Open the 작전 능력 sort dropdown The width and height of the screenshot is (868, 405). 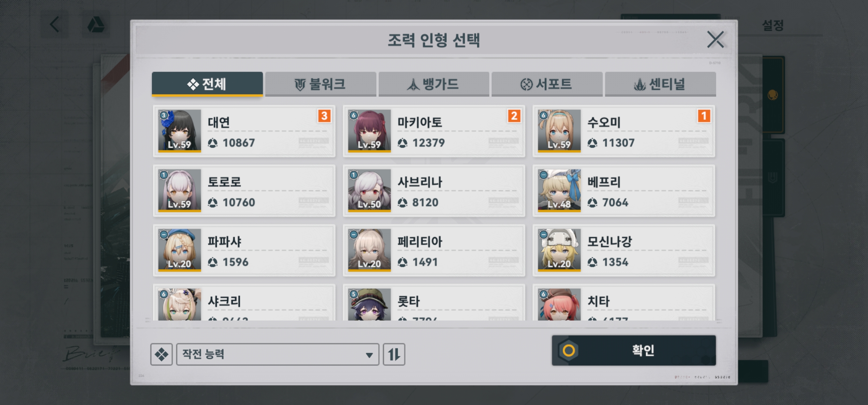pyautogui.click(x=277, y=354)
